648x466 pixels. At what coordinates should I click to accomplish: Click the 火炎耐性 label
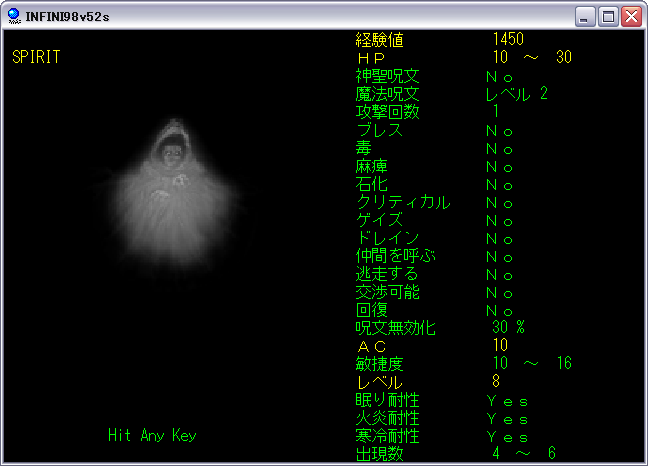pos(387,418)
